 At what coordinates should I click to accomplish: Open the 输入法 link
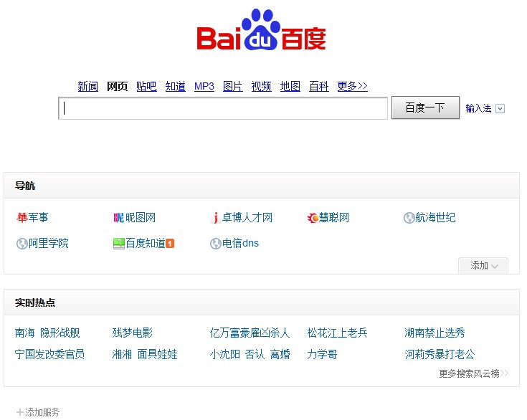[x=479, y=108]
